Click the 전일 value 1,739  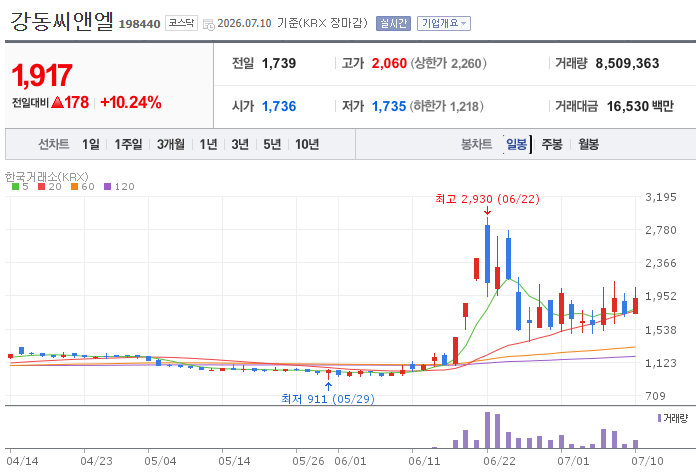[279, 63]
